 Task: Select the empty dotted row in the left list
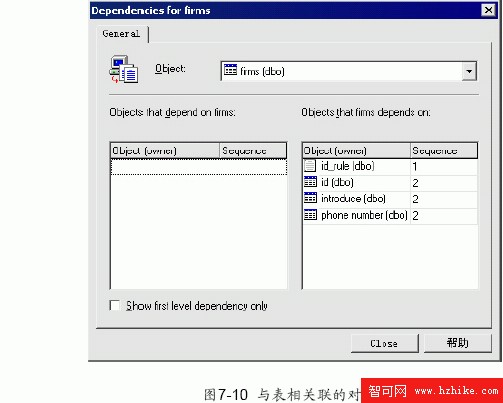click(x=199, y=167)
